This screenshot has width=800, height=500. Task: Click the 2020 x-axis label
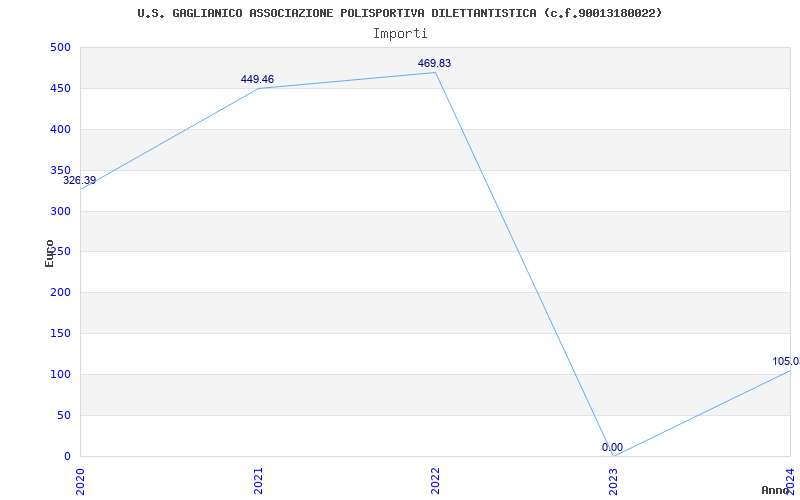[x=80, y=481]
